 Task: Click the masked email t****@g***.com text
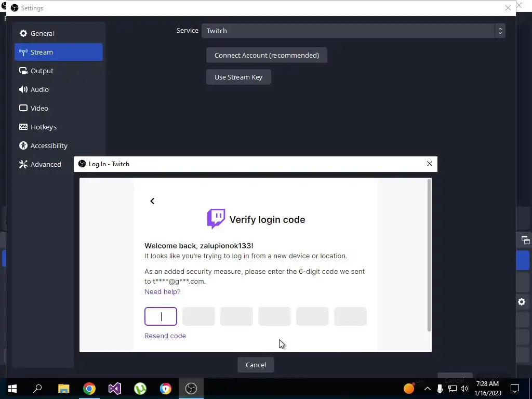[179, 281]
